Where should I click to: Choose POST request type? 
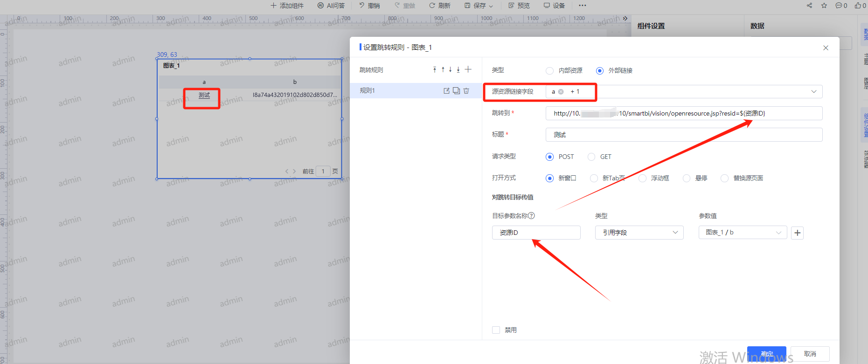point(549,157)
